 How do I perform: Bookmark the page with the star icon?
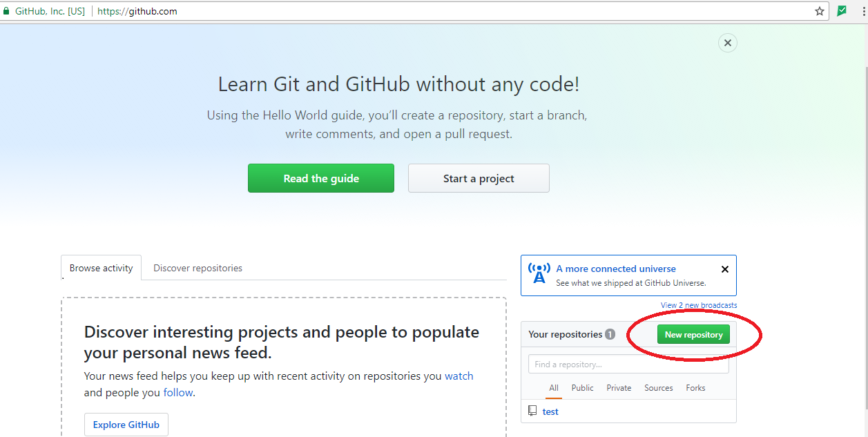click(x=819, y=10)
